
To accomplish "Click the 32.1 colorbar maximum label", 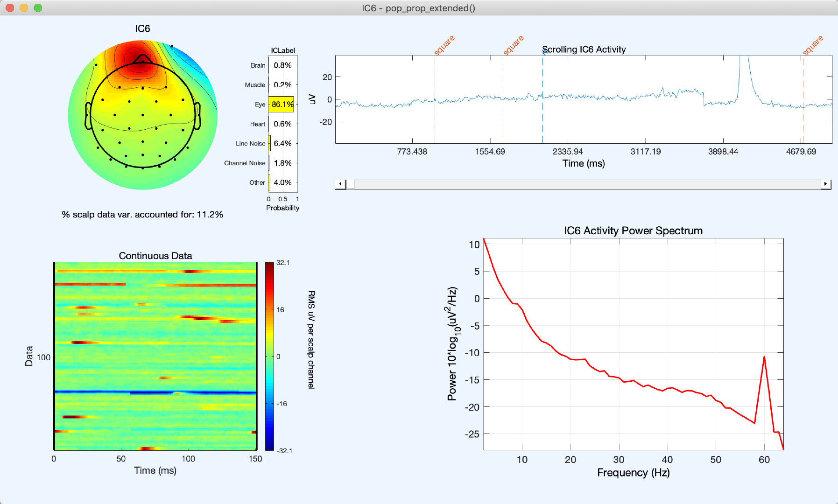I will pos(283,263).
